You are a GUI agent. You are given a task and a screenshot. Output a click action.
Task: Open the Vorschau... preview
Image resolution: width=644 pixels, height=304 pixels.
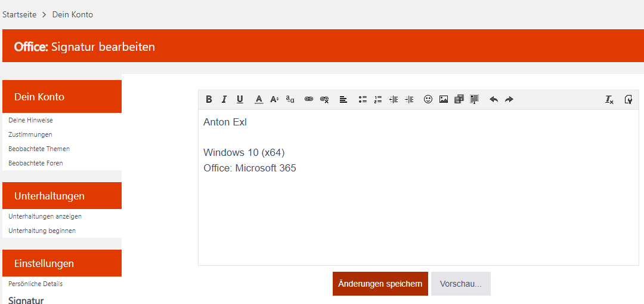(461, 284)
